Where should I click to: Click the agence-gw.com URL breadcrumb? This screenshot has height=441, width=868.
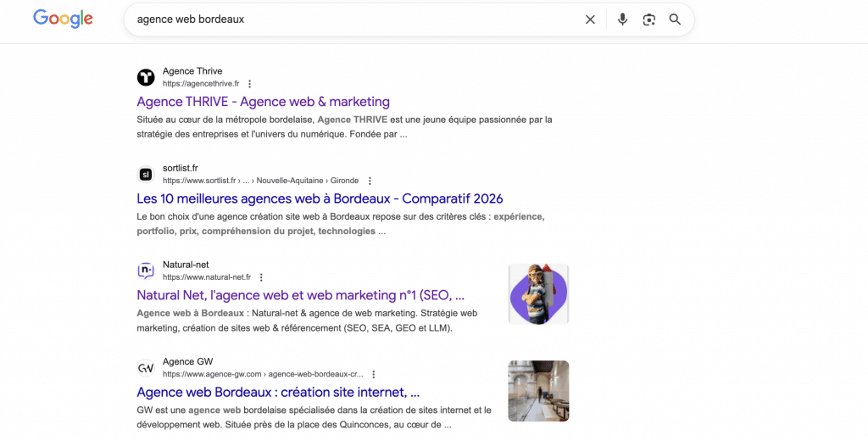pos(263,375)
